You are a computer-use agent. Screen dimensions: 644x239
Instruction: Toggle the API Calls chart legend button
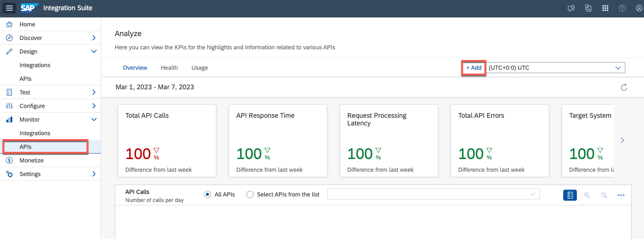point(570,195)
